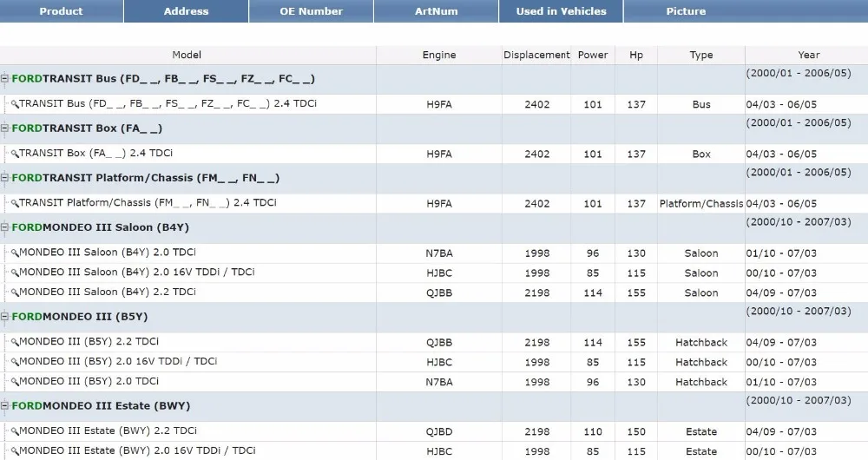This screenshot has height=460, width=868.
Task: Open MONDEO III Saloon (B4Y) 2.0 TDCi row
Action: [x=108, y=253]
